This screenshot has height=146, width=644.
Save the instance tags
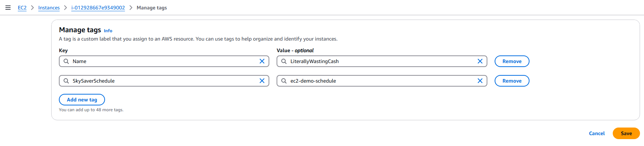[x=626, y=133]
